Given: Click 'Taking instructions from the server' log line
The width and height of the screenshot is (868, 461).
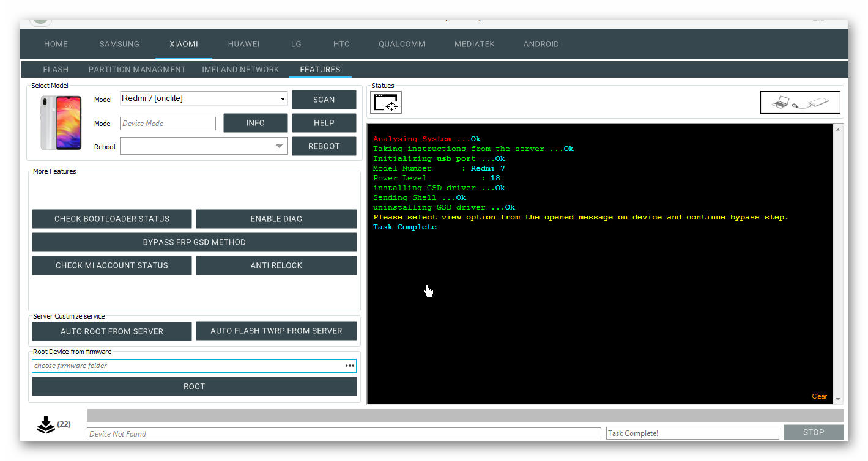Looking at the screenshot, I should pyautogui.click(x=473, y=149).
